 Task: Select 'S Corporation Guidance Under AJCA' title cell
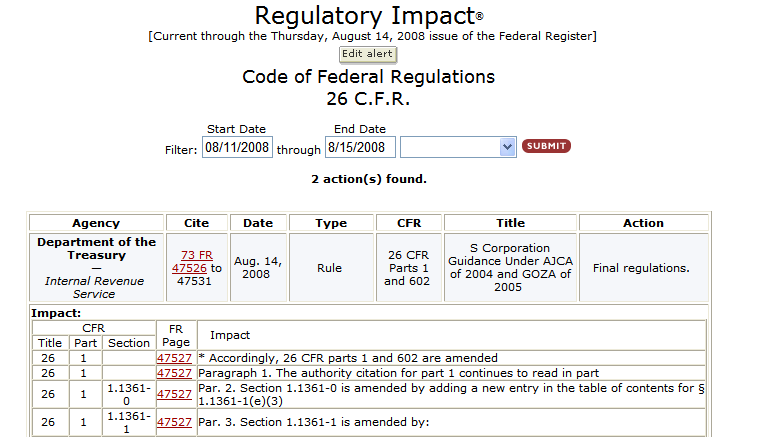pos(511,268)
